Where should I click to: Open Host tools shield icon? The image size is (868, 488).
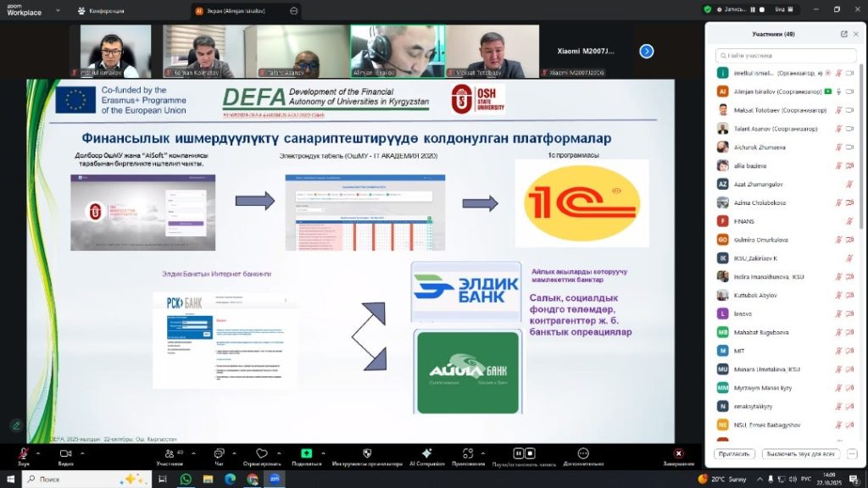(x=366, y=454)
